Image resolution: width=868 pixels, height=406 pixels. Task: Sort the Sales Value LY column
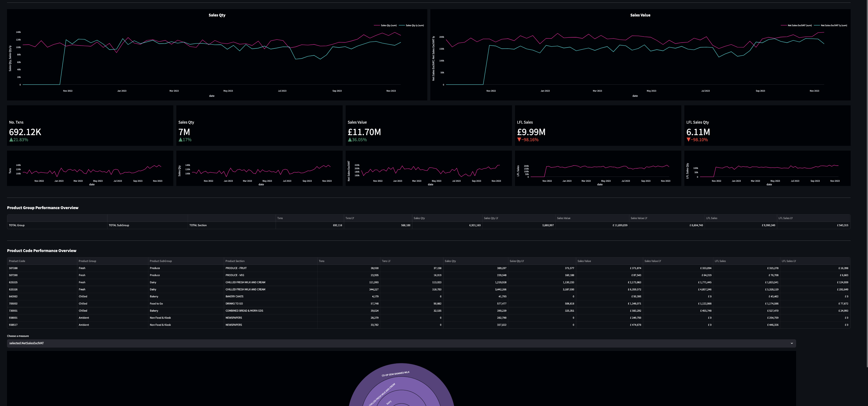coord(652,261)
